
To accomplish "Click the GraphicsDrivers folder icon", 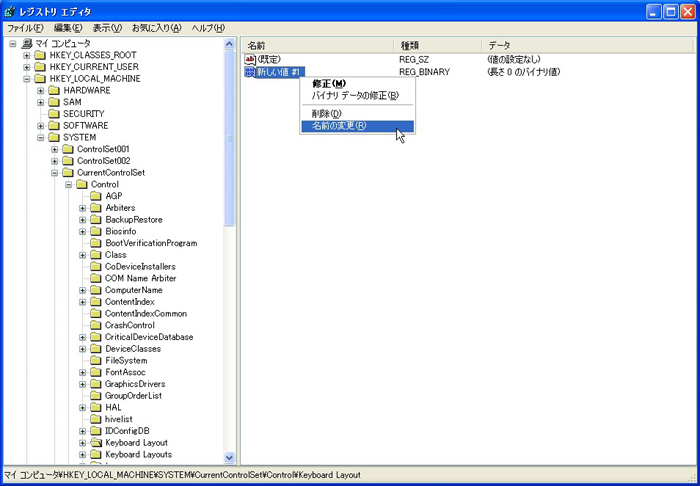I will [x=96, y=384].
